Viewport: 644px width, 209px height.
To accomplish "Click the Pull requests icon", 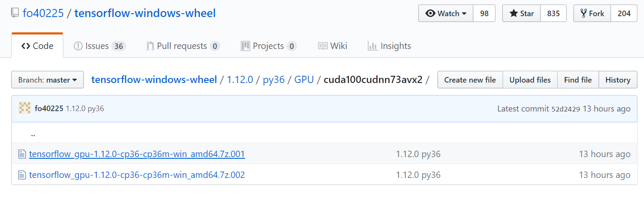I will click(150, 46).
